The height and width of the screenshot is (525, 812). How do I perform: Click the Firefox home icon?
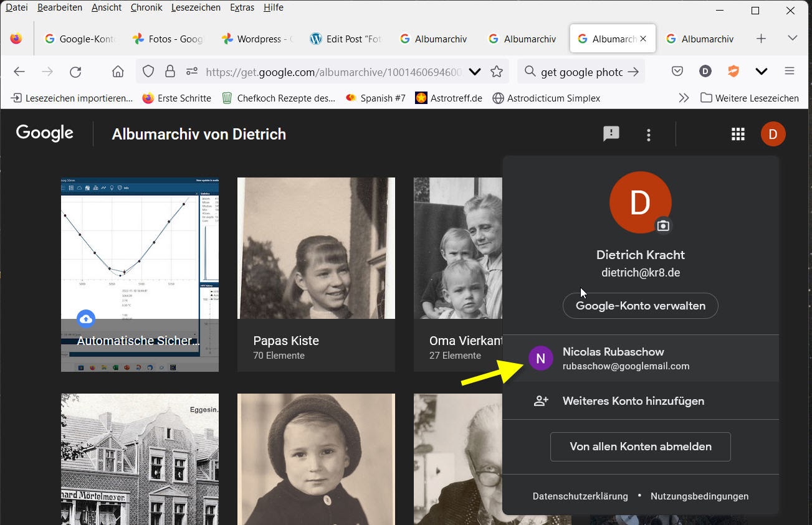point(118,72)
